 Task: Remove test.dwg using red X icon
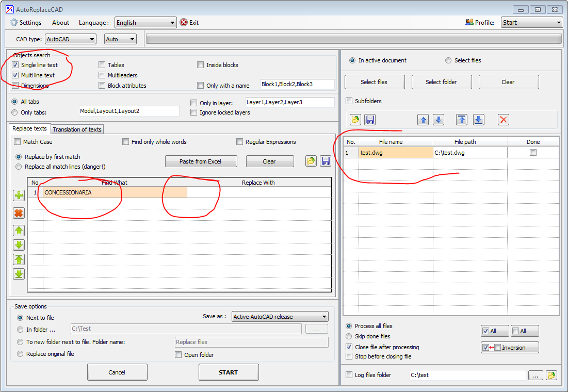click(x=503, y=119)
